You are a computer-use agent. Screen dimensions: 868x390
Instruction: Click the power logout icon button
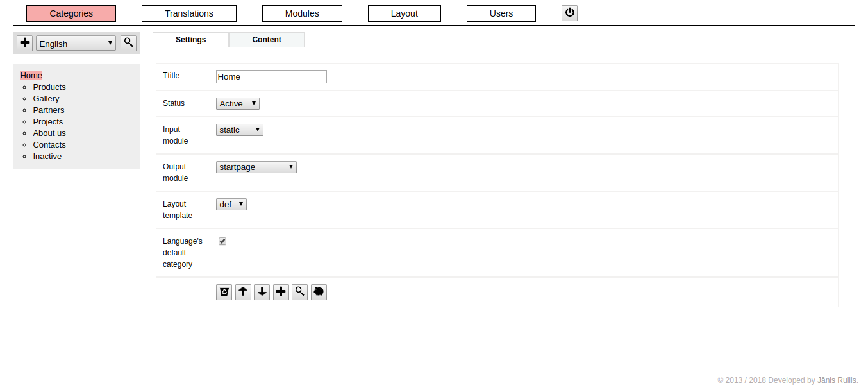point(569,13)
